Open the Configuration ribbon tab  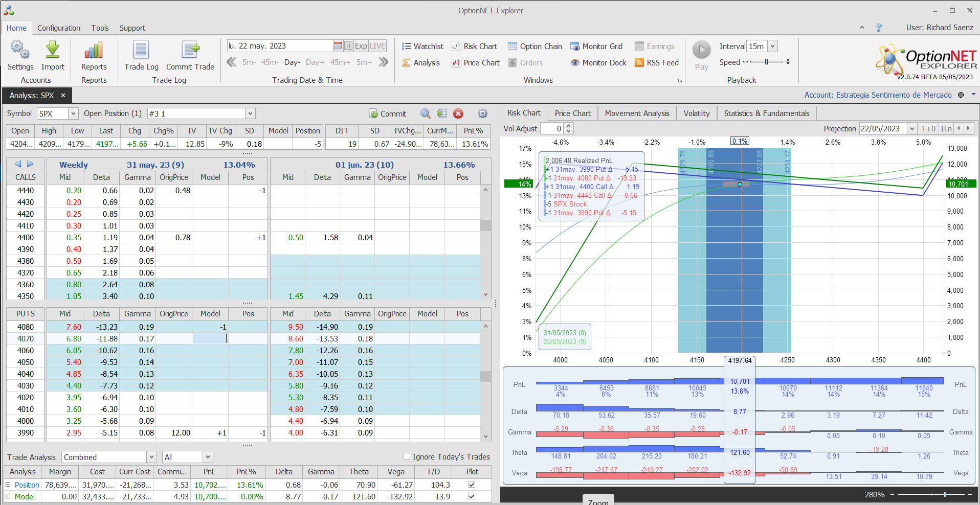click(59, 28)
